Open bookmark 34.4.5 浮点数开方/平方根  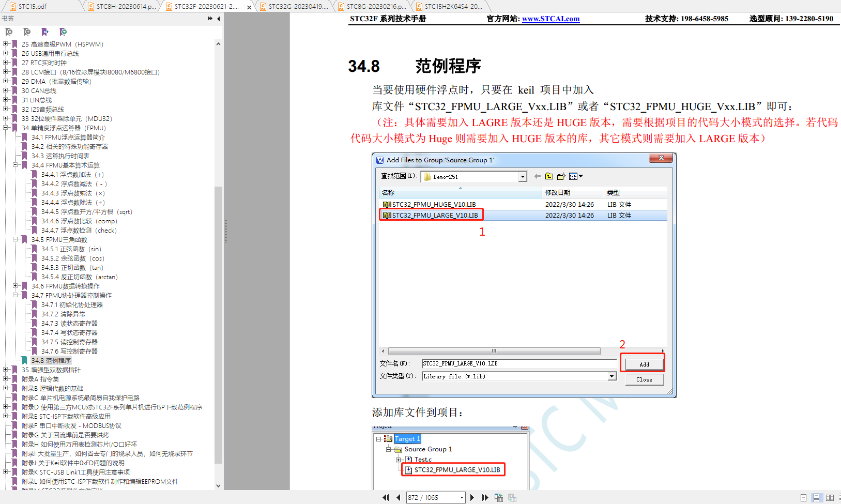coord(87,211)
